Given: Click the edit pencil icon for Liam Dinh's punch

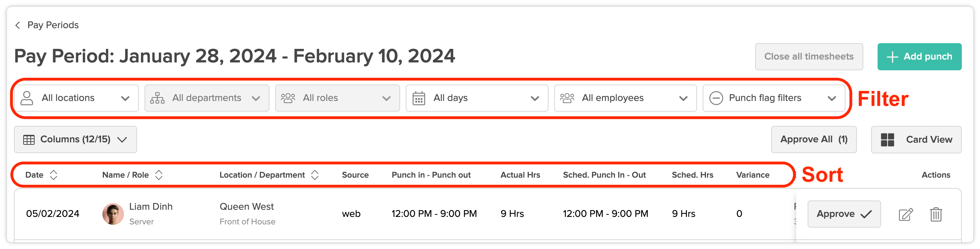Looking at the screenshot, I should [905, 214].
